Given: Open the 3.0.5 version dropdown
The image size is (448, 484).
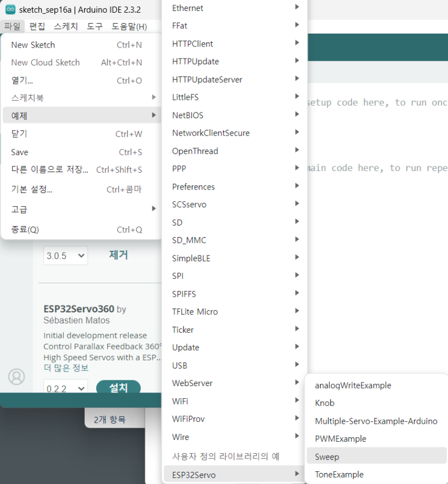Looking at the screenshot, I should (x=65, y=256).
